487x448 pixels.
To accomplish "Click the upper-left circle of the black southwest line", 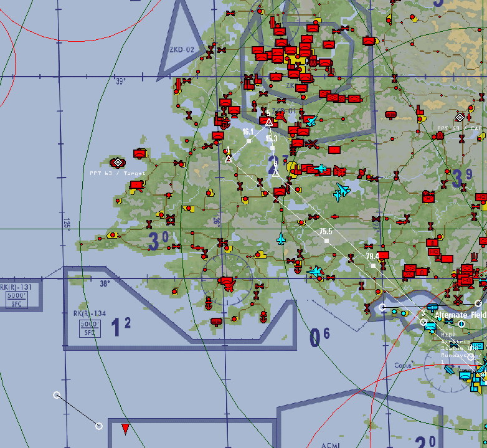I will 57,395.
